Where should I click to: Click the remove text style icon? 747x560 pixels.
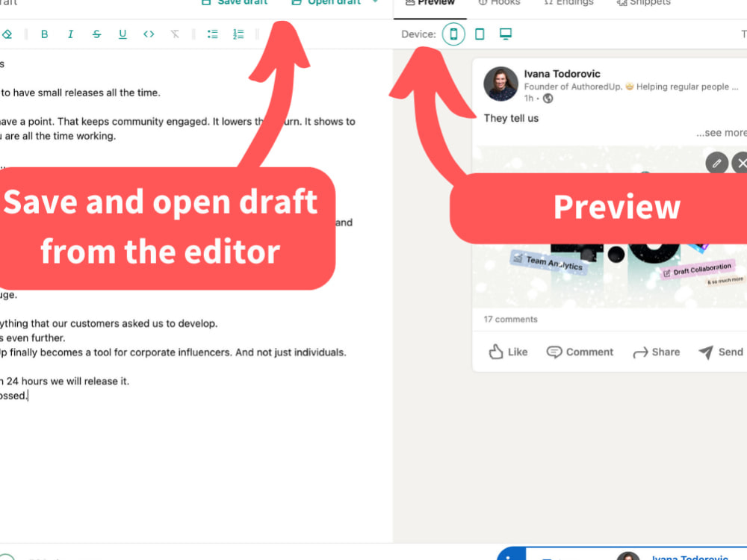175,34
